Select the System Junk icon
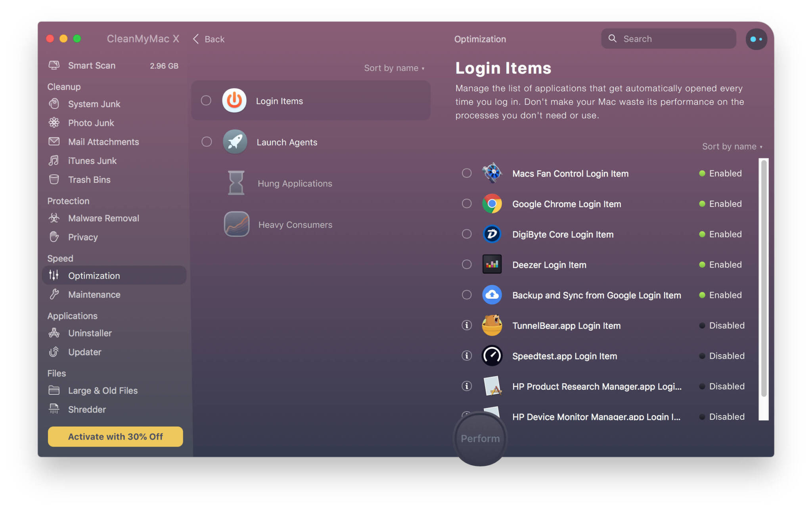The width and height of the screenshot is (812, 511). (54, 104)
